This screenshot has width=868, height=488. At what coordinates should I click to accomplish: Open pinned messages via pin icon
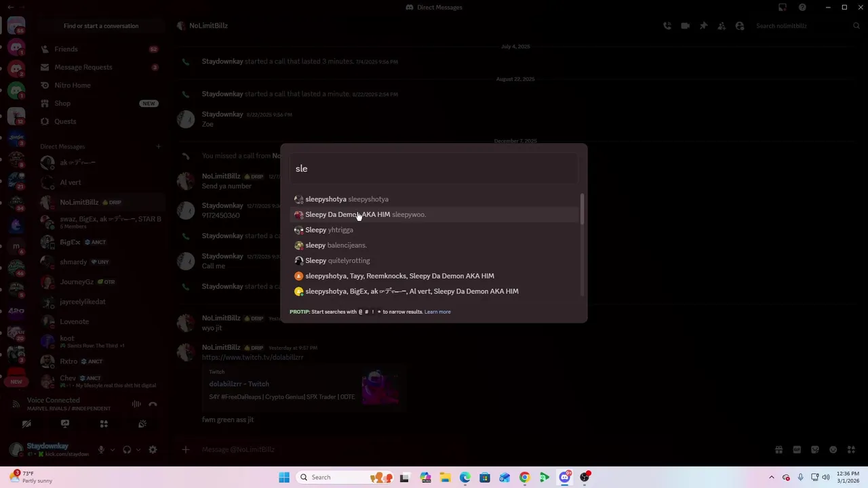703,26
